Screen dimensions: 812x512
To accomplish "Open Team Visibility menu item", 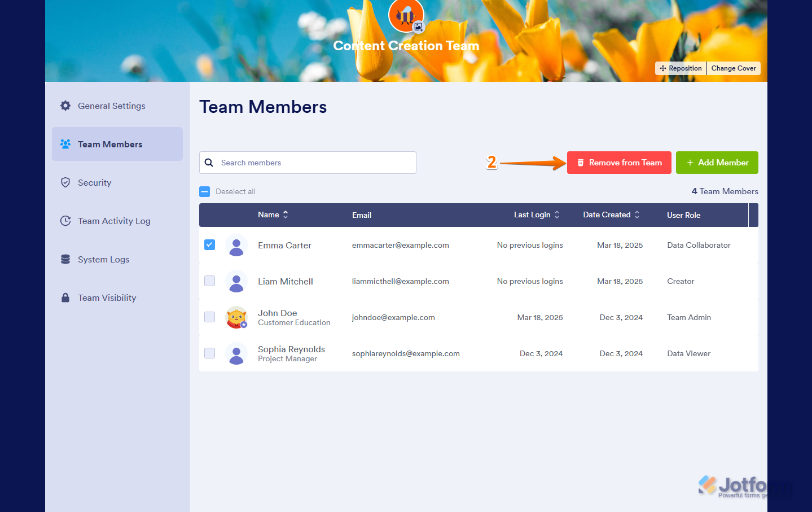I will point(117,297).
